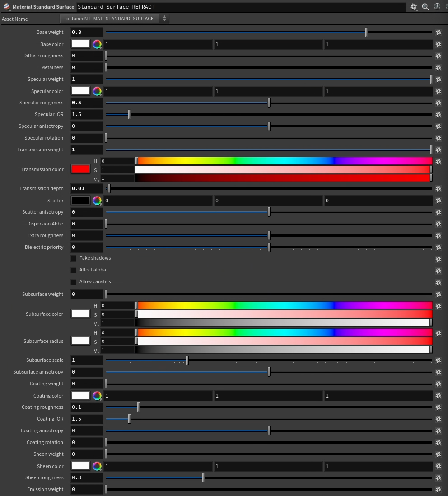The height and width of the screenshot is (496, 448).
Task: Click the gear icon for Transmission weight
Action: pyautogui.click(x=438, y=150)
